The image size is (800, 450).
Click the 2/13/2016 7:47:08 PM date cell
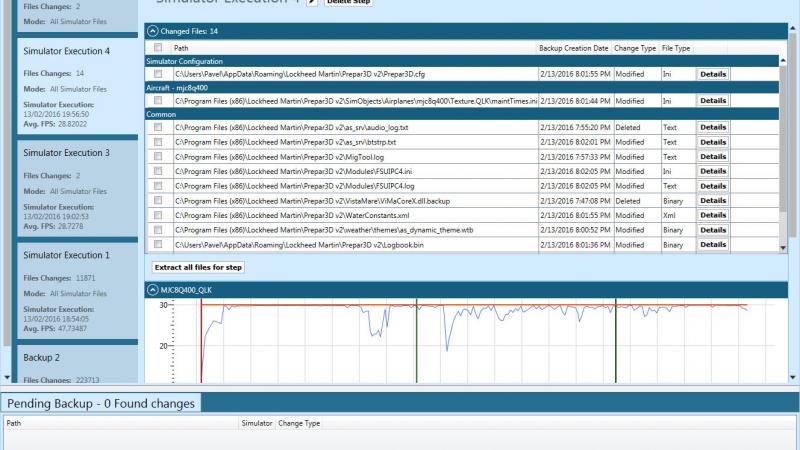pyautogui.click(x=575, y=201)
